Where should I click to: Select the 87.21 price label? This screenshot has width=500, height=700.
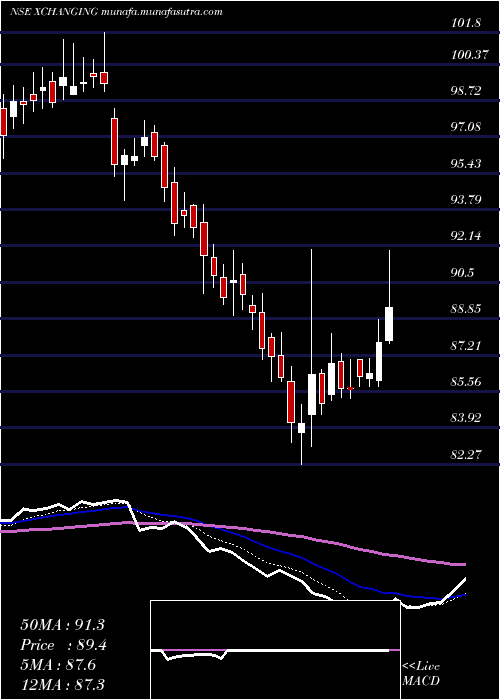pyautogui.click(x=466, y=346)
